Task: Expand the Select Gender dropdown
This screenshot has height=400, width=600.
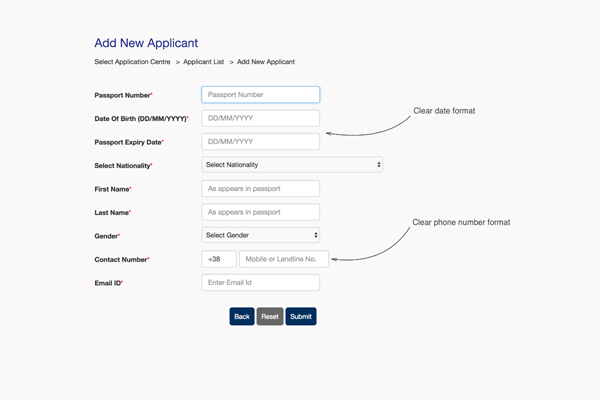Action: tap(260, 235)
